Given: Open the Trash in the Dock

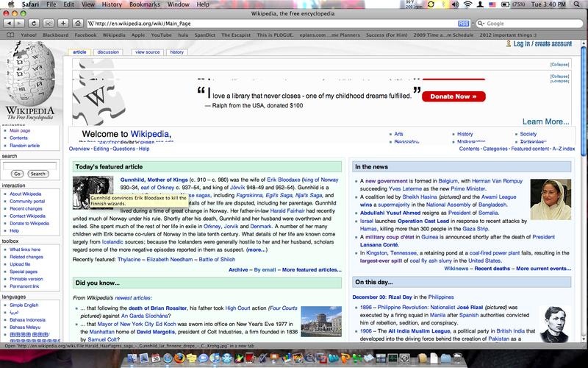Looking at the screenshot, I should pyautogui.click(x=457, y=358).
